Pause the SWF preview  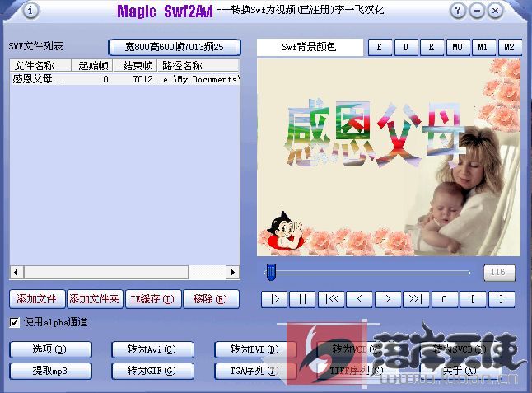coord(302,299)
